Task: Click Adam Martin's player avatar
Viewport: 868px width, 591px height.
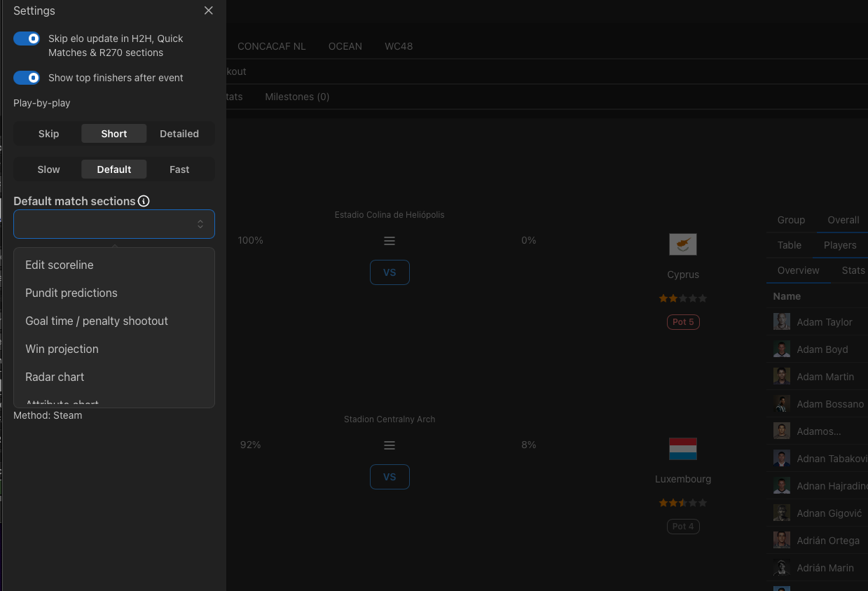Action: pyautogui.click(x=782, y=376)
